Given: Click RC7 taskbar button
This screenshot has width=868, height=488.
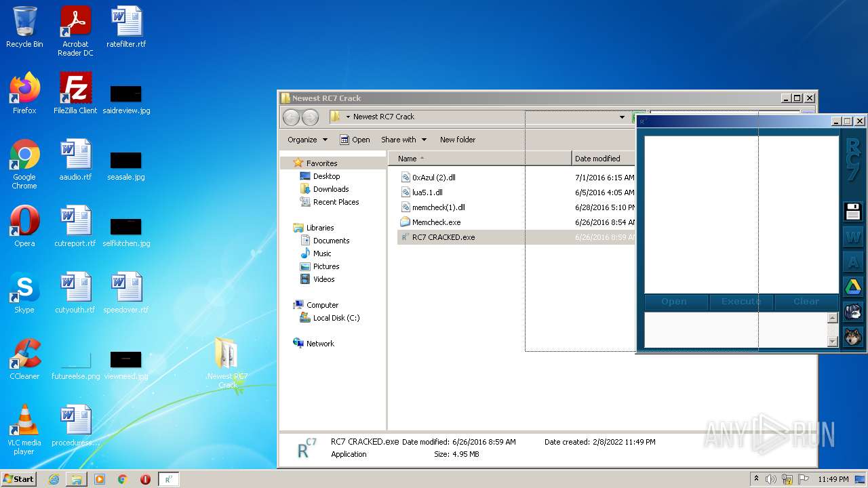Looking at the screenshot, I should pos(169,479).
